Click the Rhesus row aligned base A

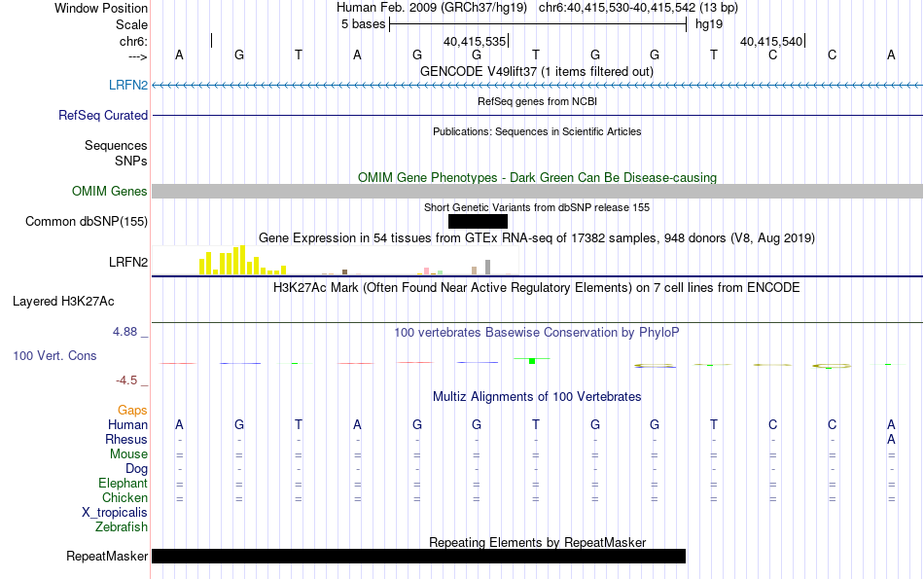click(891, 439)
